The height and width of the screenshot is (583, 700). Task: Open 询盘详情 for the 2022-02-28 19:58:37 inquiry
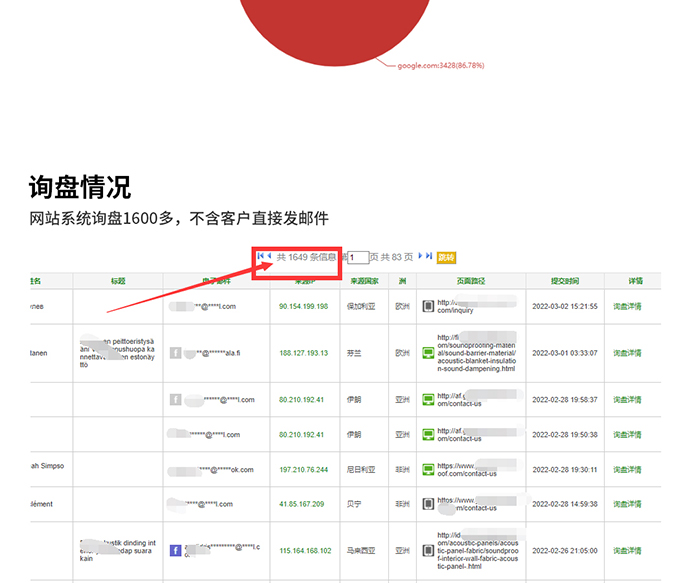627,400
